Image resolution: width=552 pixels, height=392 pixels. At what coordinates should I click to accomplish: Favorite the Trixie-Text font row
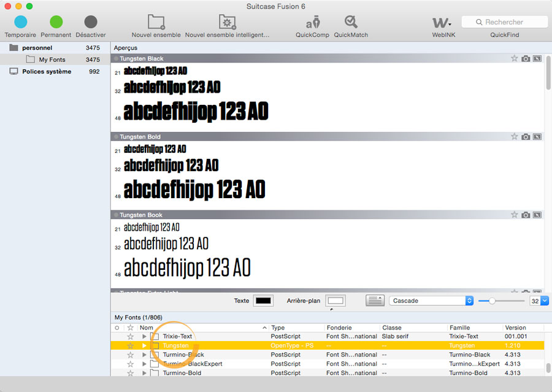[130, 336]
